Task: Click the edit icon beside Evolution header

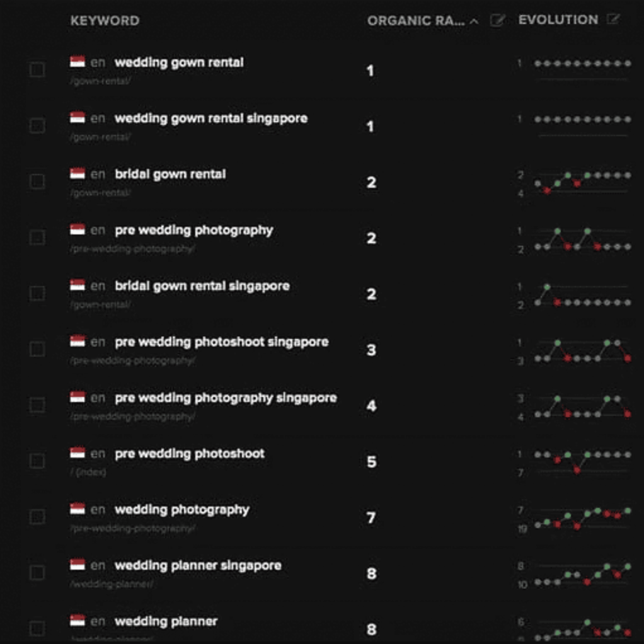Action: [612, 20]
